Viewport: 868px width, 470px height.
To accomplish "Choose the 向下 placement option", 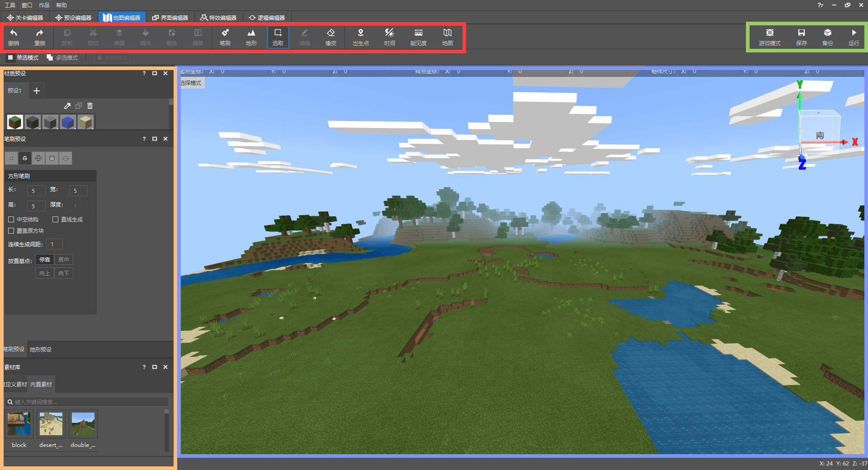I will 64,273.
